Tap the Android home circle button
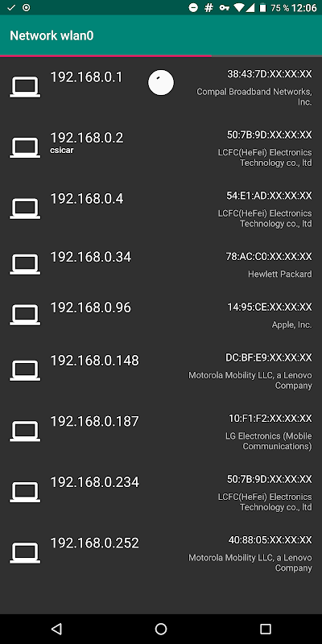 point(161,629)
